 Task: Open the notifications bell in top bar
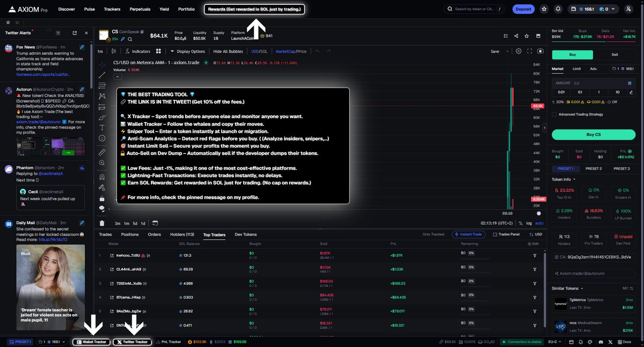(x=558, y=9)
